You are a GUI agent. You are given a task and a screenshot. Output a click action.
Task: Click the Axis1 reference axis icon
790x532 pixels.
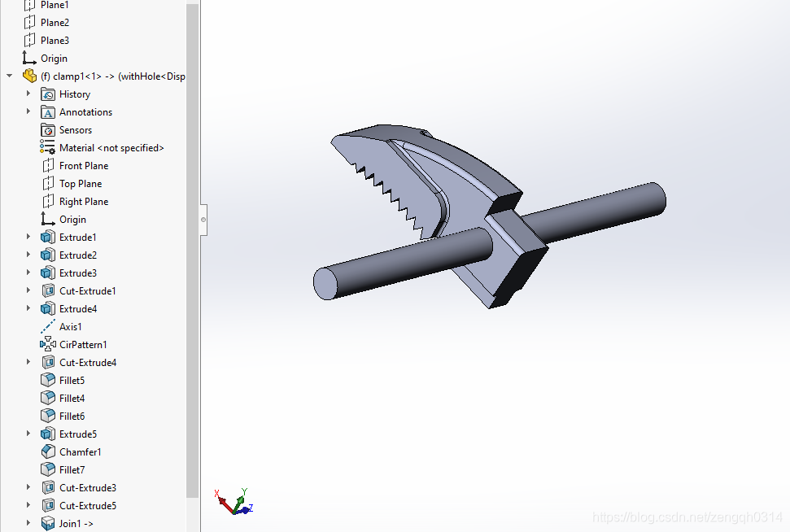(x=48, y=326)
